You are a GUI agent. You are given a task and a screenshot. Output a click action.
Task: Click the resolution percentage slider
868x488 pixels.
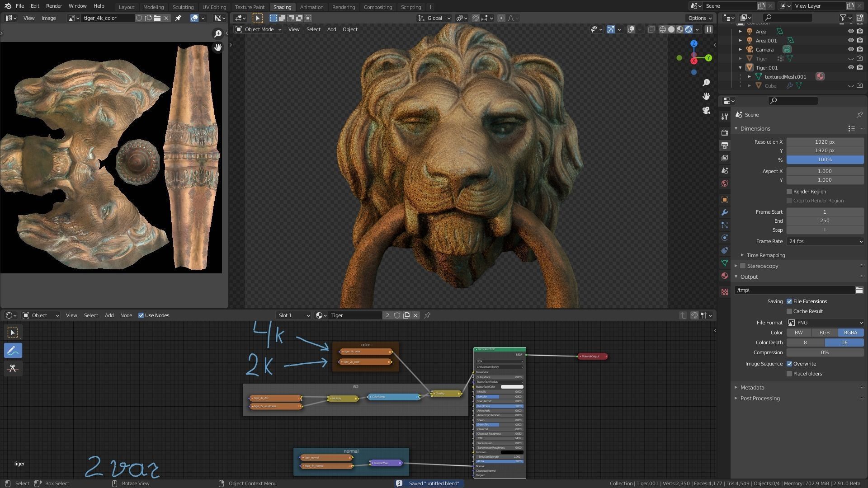pos(825,160)
